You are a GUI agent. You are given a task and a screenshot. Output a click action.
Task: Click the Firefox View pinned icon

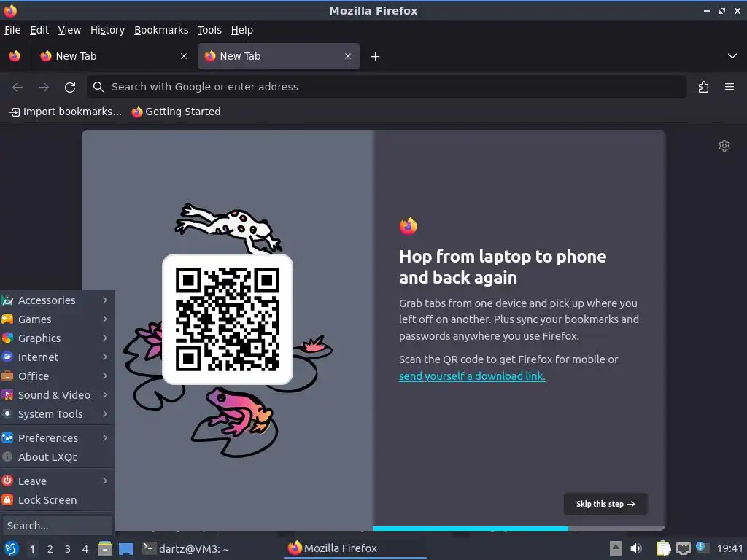[x=15, y=56]
